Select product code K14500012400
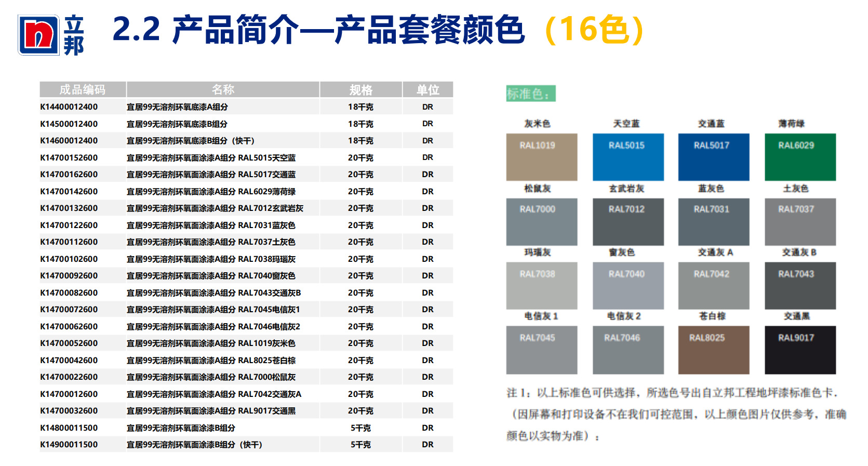The image size is (868, 466). coord(69,124)
